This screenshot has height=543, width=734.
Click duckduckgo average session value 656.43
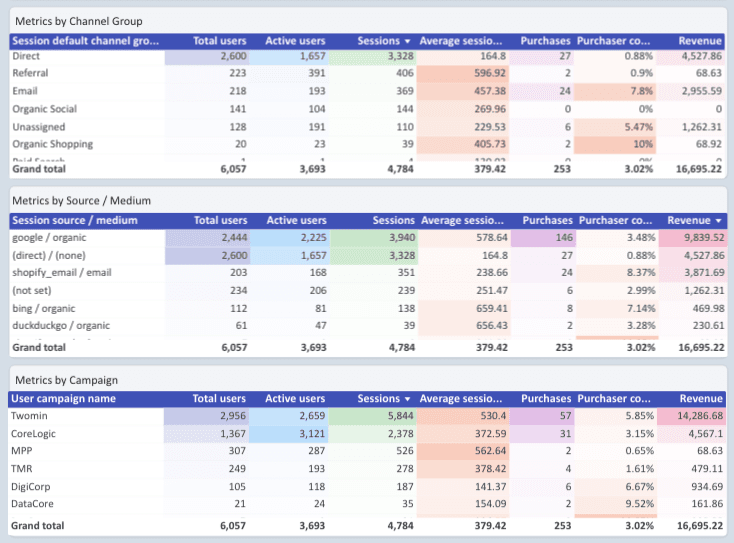tap(464, 325)
